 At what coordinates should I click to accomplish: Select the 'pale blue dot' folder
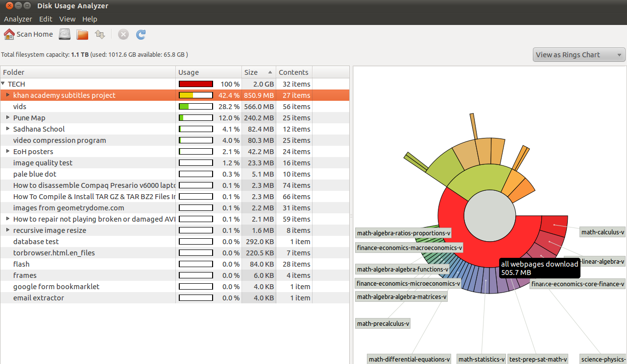coord(175,174)
